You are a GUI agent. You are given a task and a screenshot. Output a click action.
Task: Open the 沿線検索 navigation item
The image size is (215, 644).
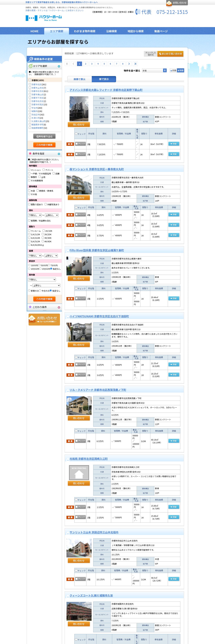pyautogui.click(x=111, y=31)
